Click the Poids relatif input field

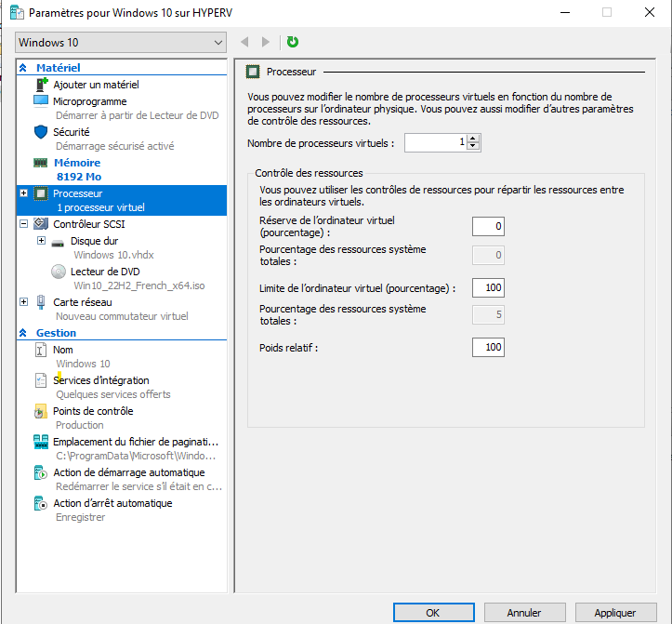coord(488,348)
